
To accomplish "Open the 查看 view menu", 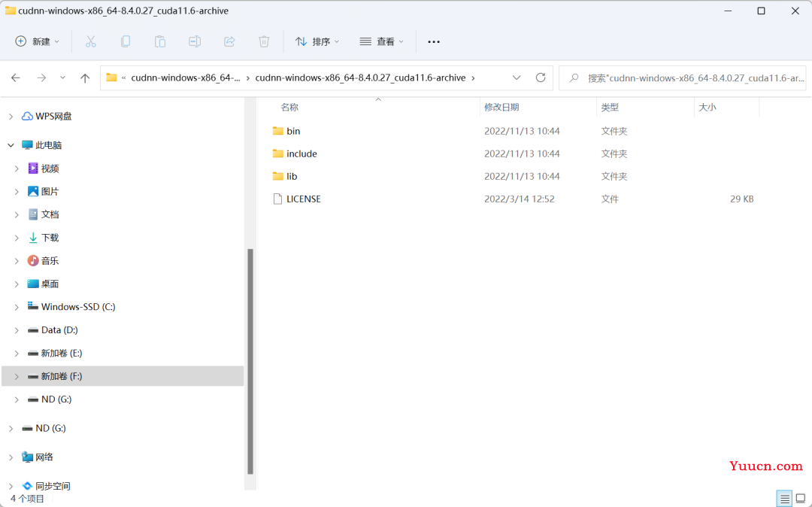I will click(x=382, y=41).
